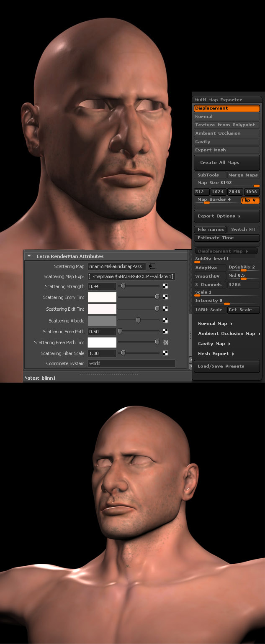Toggle the Flip V button
The image size is (265, 644).
click(250, 200)
